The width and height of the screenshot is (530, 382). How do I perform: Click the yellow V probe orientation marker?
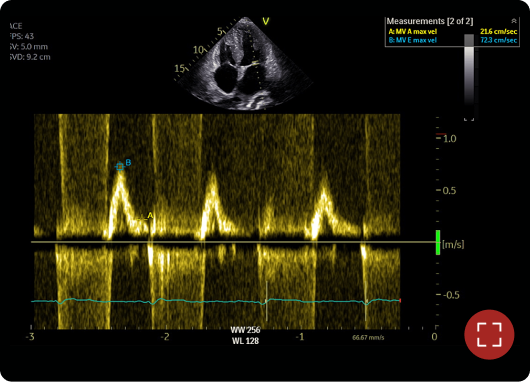(266, 21)
